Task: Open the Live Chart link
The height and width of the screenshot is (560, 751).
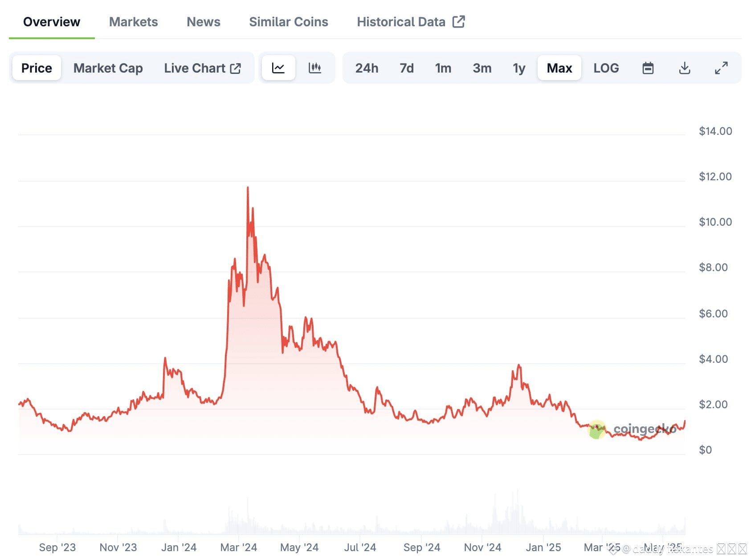Action: pyautogui.click(x=203, y=68)
